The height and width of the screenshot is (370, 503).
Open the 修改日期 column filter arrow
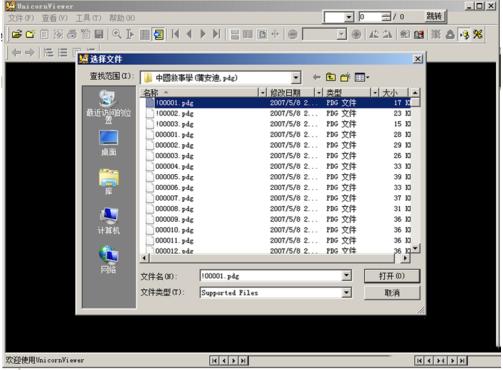point(319,92)
